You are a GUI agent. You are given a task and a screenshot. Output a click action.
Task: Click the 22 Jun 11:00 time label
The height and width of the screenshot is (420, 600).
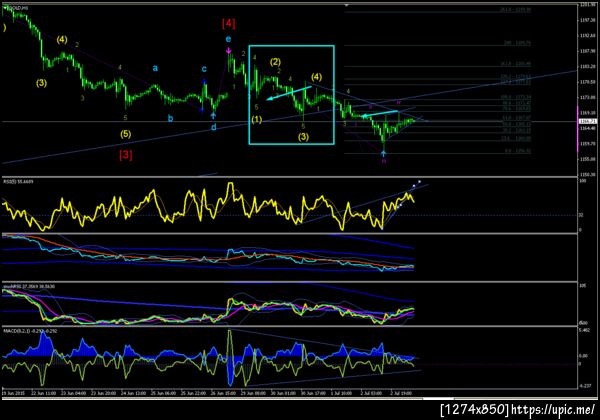tap(44, 393)
